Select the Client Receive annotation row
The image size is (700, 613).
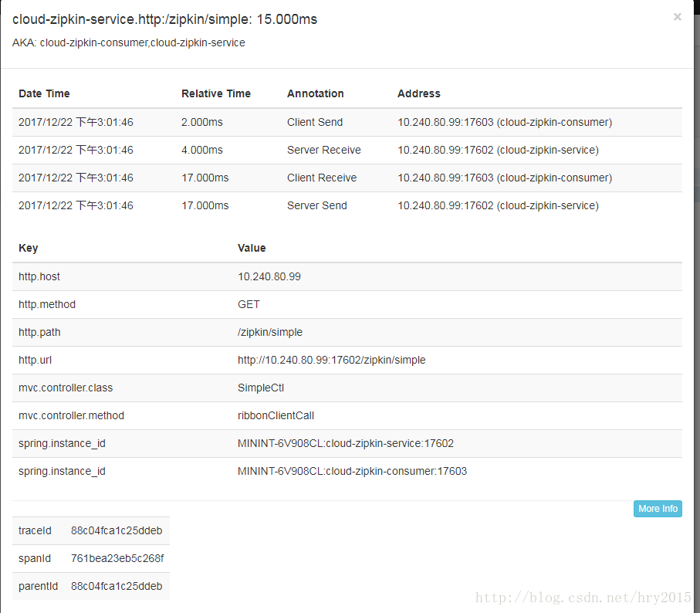click(x=347, y=178)
